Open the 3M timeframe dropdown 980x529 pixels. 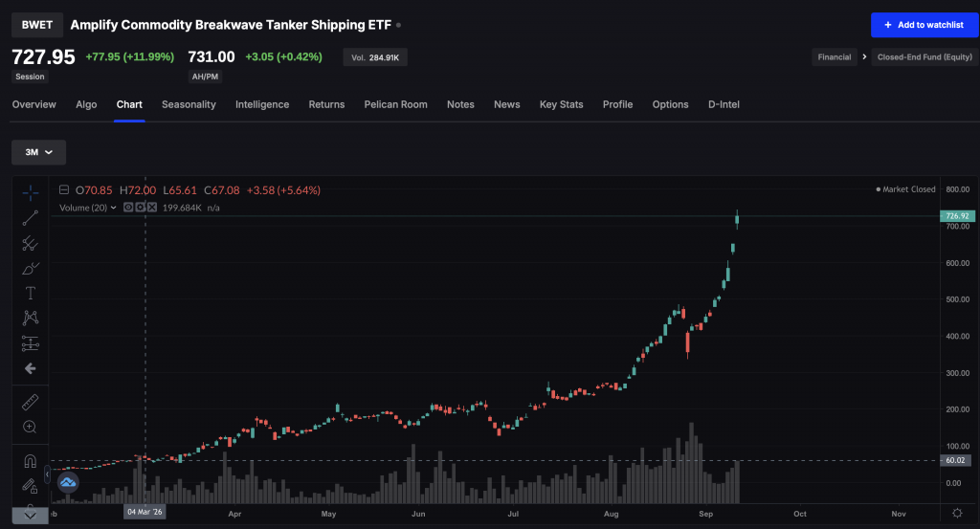point(38,152)
